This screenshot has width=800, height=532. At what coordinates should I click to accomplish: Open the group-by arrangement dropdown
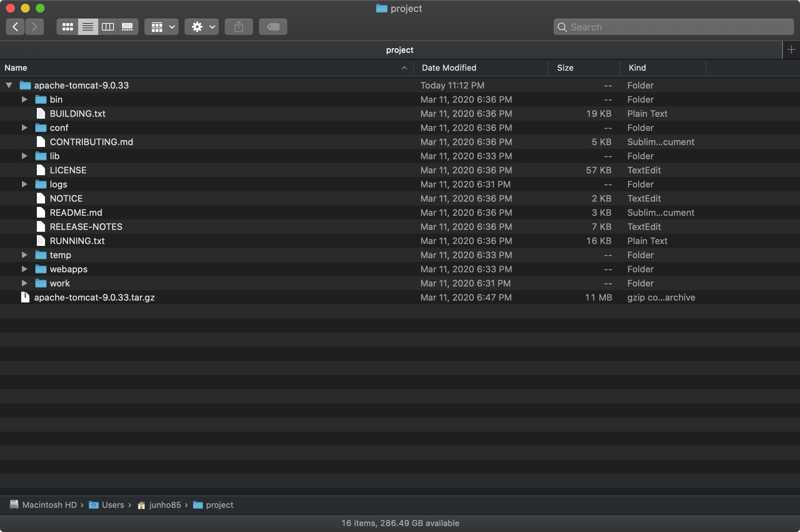point(161,27)
